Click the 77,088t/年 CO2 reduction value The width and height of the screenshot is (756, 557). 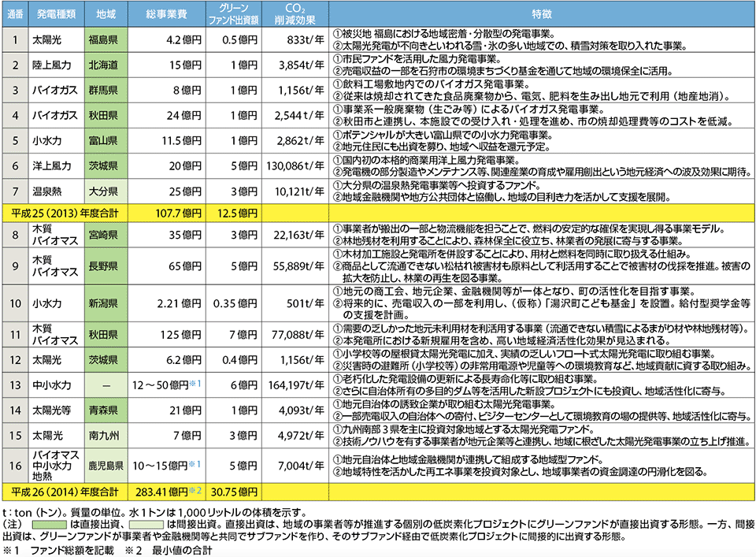(x=298, y=335)
